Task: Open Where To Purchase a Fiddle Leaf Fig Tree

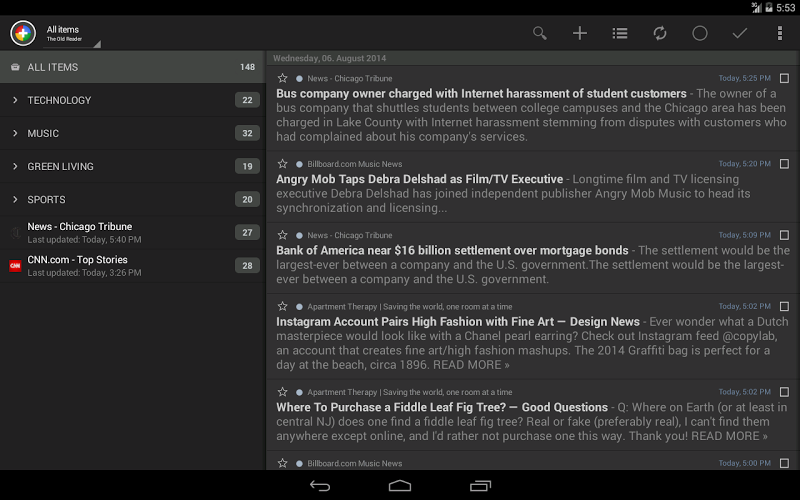Action: click(533, 415)
